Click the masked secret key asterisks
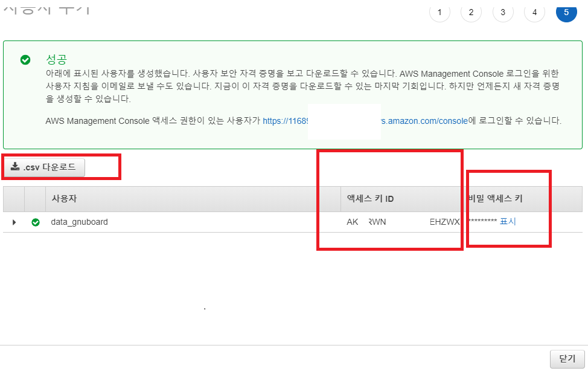Image resolution: width=588 pixels, height=371 pixels. 482,221
